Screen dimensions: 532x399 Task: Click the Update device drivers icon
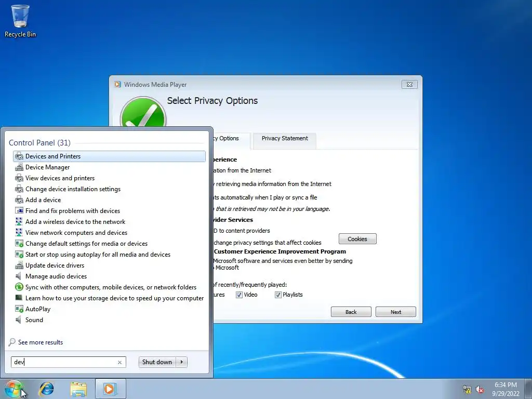(x=19, y=265)
